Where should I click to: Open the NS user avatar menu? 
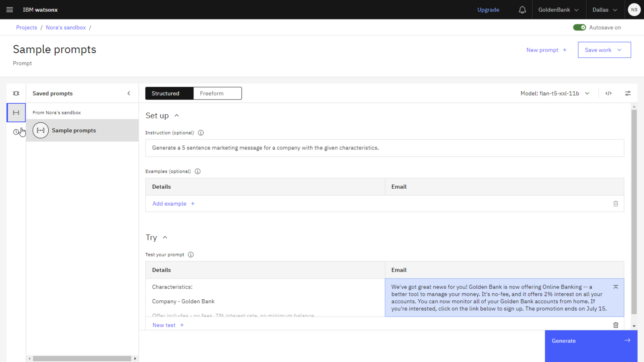(634, 10)
